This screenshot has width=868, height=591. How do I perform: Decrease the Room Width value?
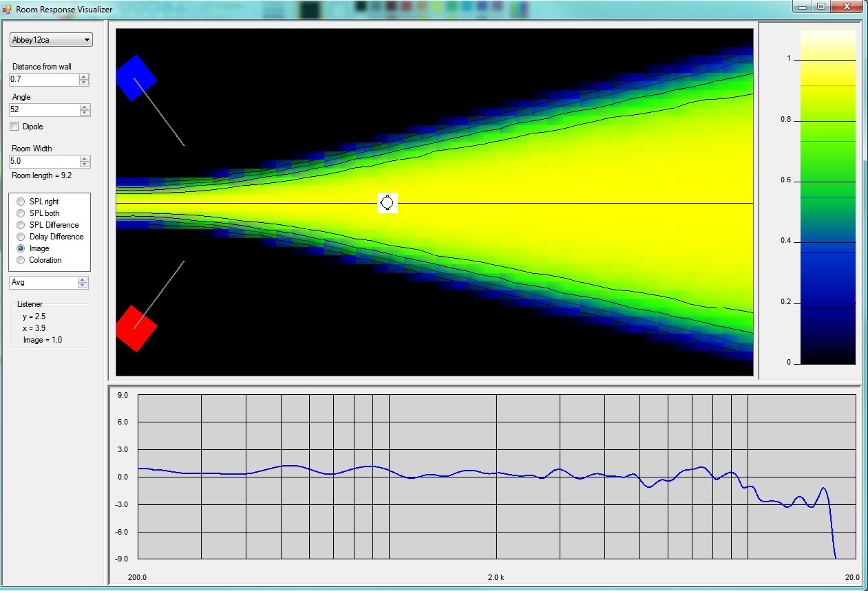click(x=84, y=164)
